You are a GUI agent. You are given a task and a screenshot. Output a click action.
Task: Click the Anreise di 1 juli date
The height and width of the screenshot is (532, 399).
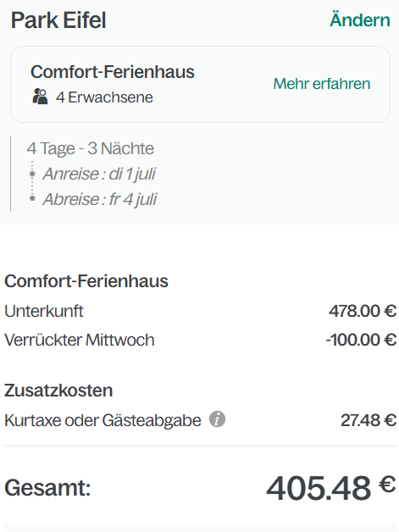(x=99, y=174)
